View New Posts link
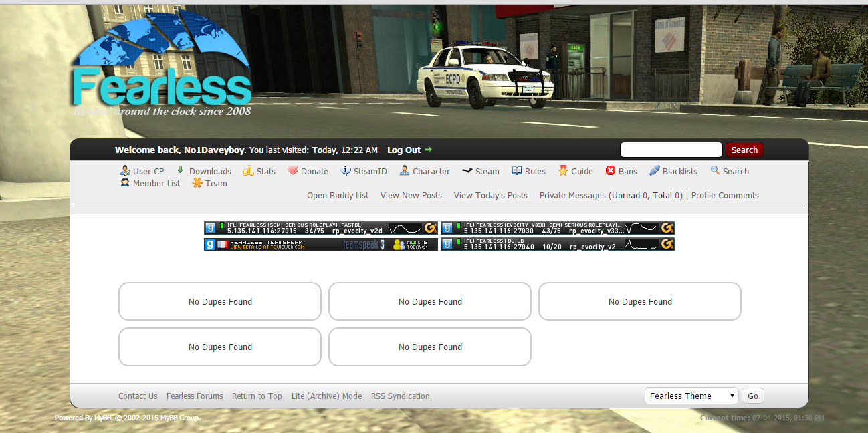The height and width of the screenshot is (433, 868). (x=411, y=195)
